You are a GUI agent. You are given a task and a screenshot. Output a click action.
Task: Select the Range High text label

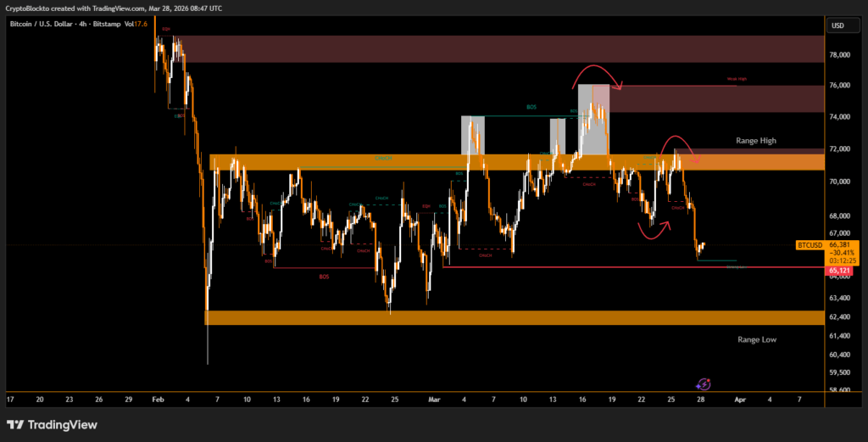click(756, 140)
